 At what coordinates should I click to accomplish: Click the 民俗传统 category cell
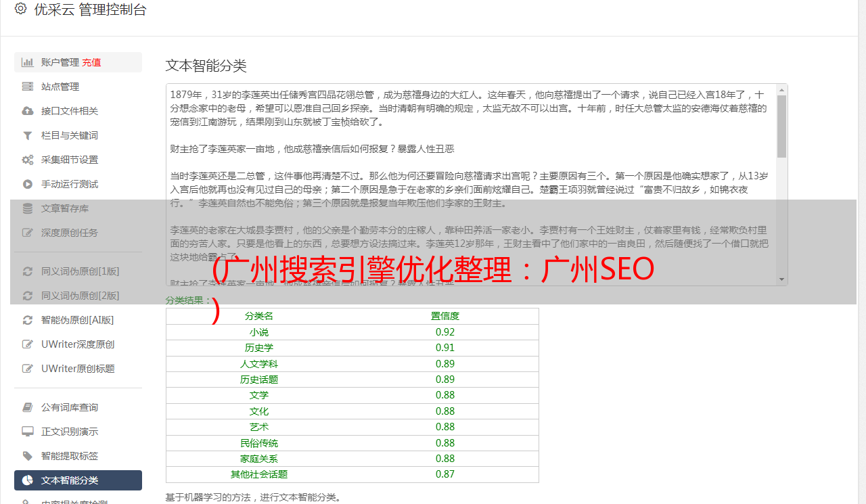pos(259,443)
